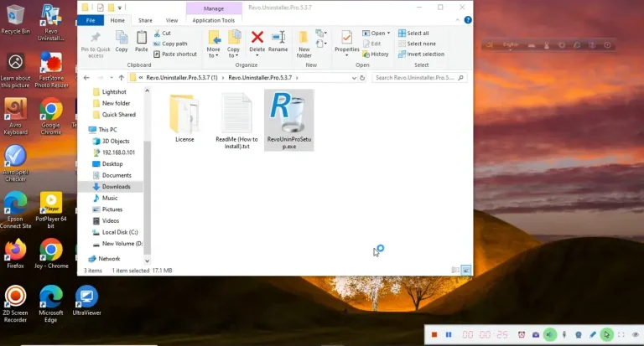
Task: Expand the Open button dropdown arrow
Action: click(388, 34)
